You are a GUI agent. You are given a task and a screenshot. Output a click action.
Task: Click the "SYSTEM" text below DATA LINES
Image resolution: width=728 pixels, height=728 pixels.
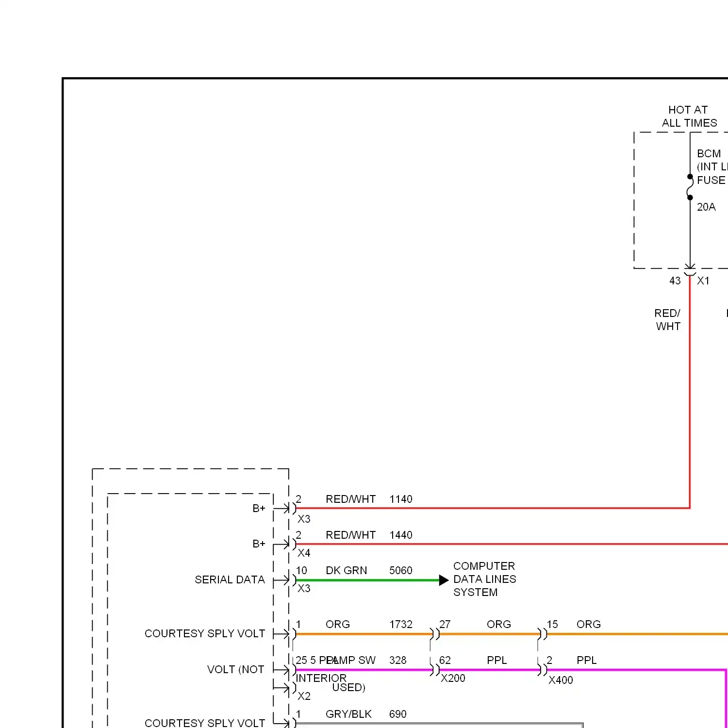475,592
